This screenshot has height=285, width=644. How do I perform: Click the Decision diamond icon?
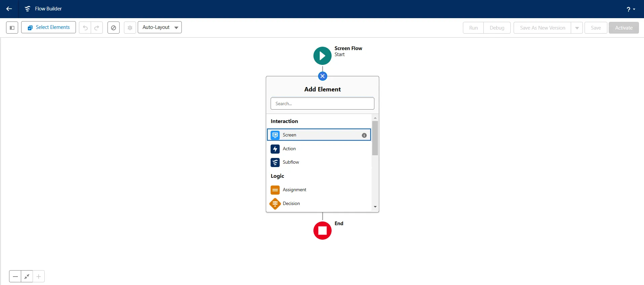click(x=275, y=204)
